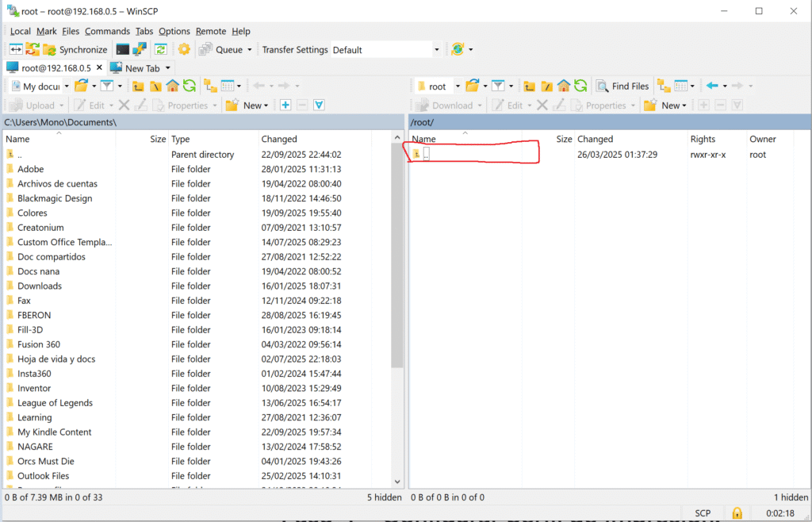The image size is (812, 522).
Task: Click the Find Files button
Action: pos(622,86)
